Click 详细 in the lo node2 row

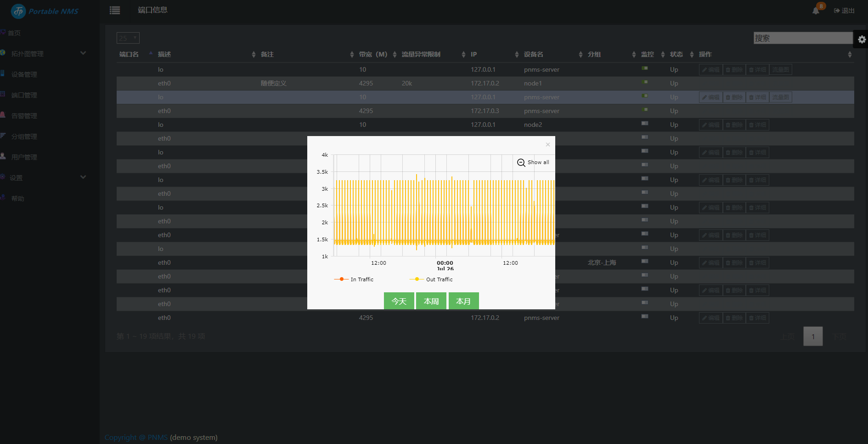757,125
